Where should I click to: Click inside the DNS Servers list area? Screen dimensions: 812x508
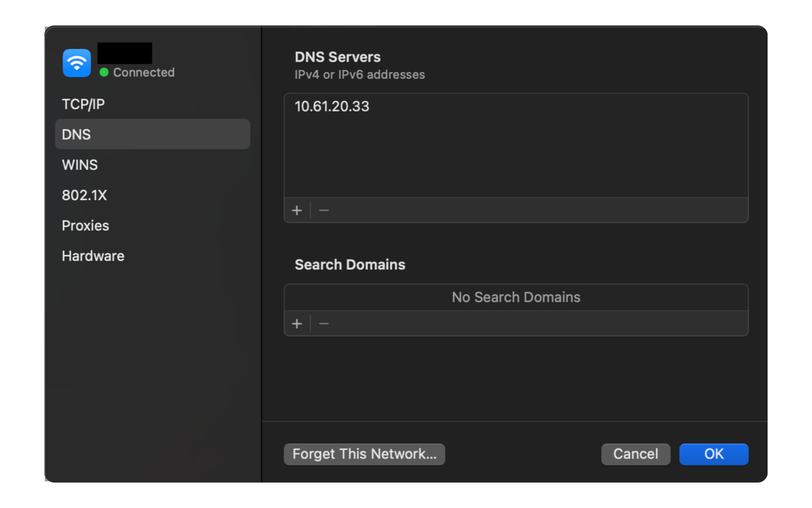point(516,161)
